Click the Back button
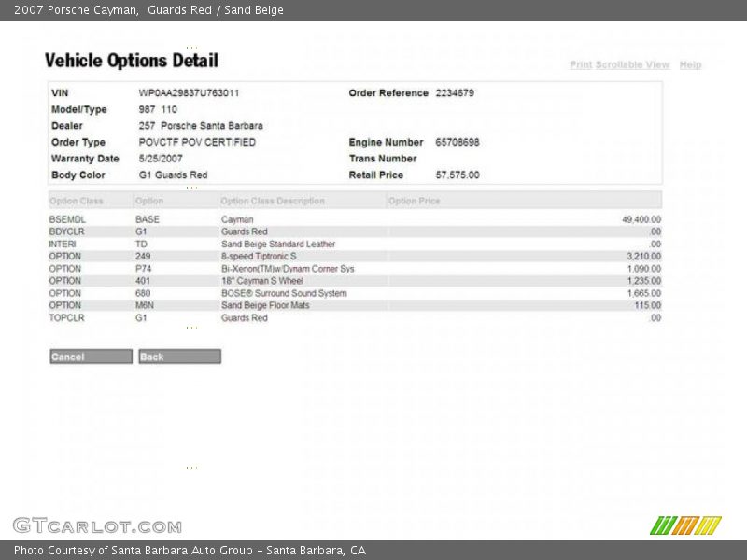 pos(179,357)
